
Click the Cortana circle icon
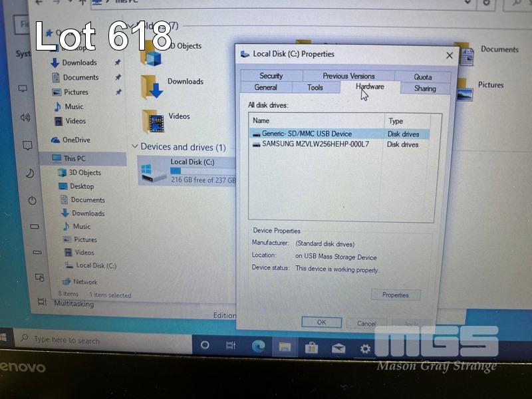tap(205, 345)
